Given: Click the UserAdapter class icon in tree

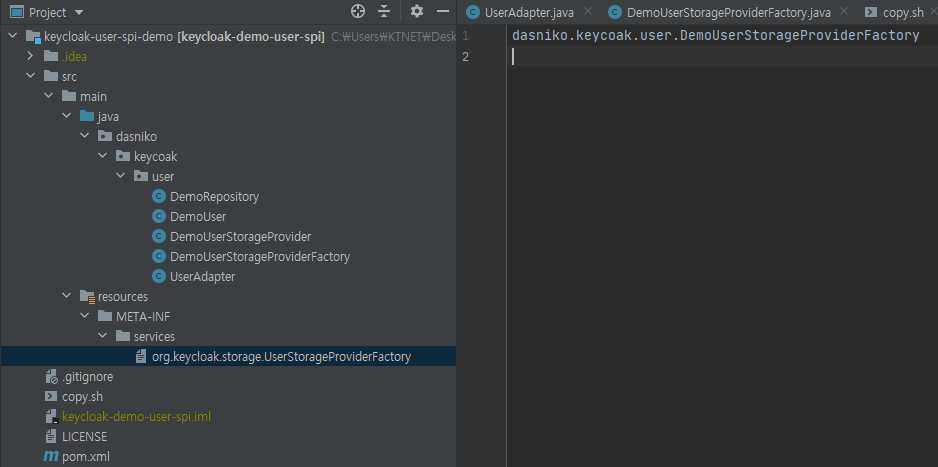Looking at the screenshot, I should 159,277.
